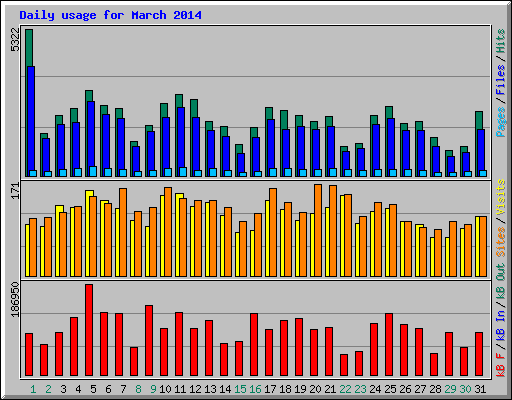Click day 17 on the date axis
This screenshot has height=400, width=512.
(x=270, y=389)
